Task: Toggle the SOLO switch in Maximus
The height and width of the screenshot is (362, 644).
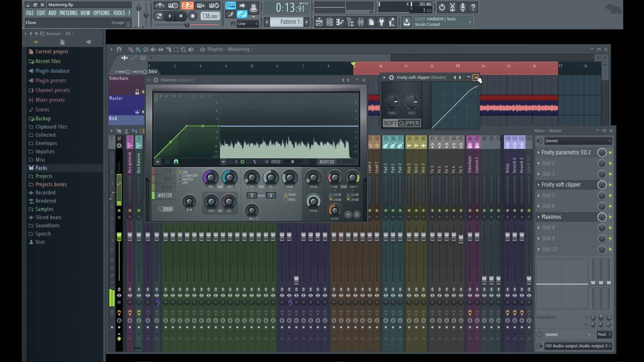Action: (x=166, y=209)
